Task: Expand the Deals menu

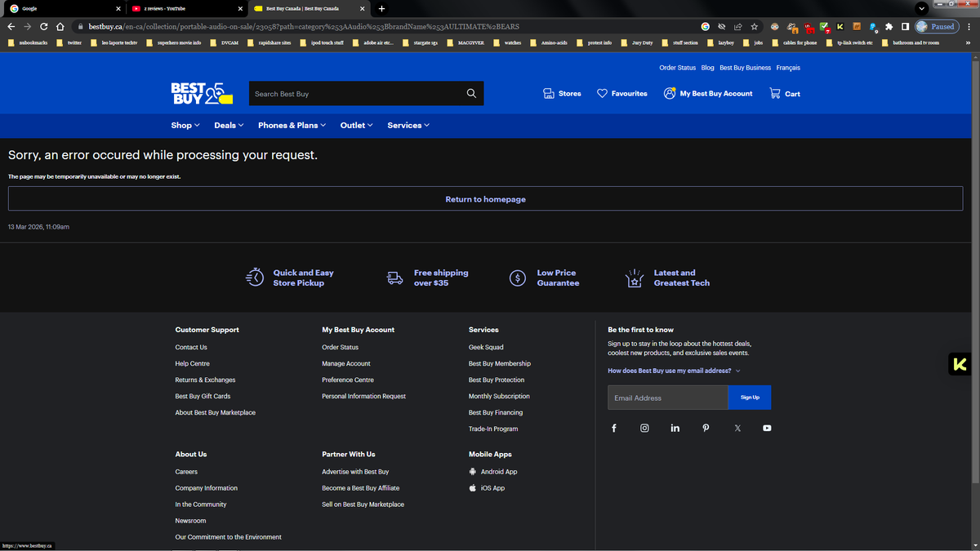Action: 229,125
